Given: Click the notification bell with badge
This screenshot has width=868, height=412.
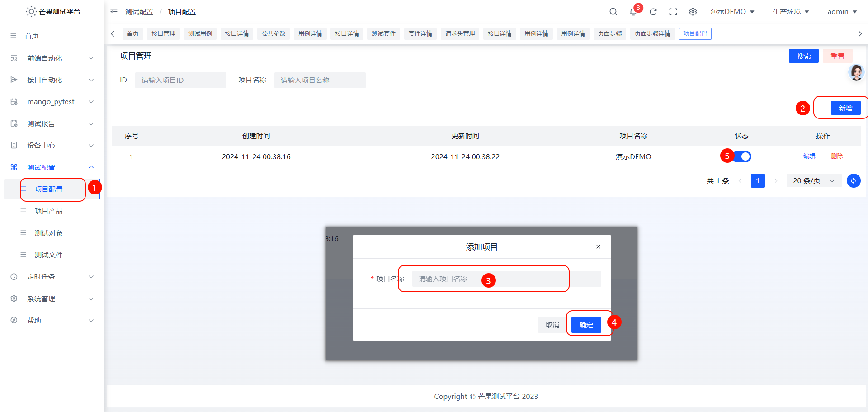Looking at the screenshot, I should coord(633,12).
